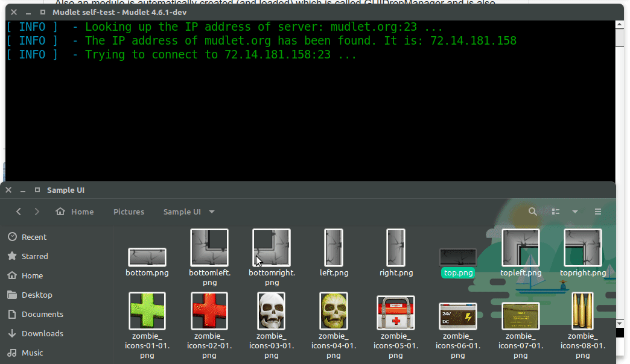Minimize the Mudlet self-test window

pyautogui.click(x=28, y=12)
